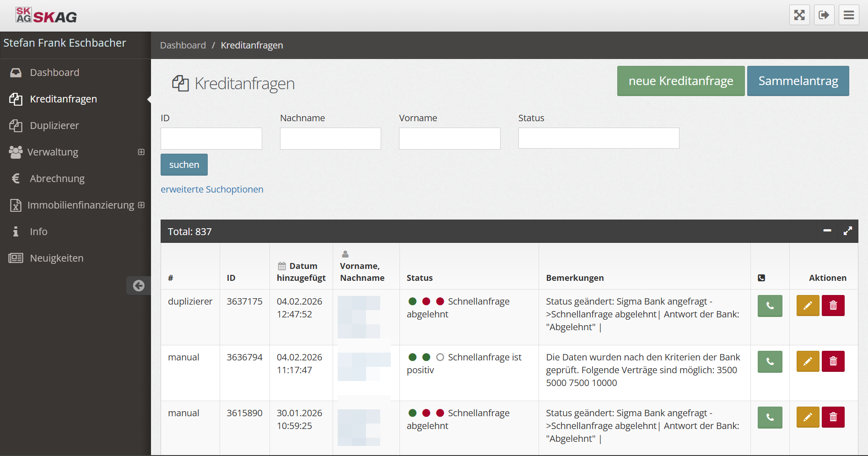This screenshot has width=868, height=456.
Task: Focus the Vorname search field
Action: [450, 139]
